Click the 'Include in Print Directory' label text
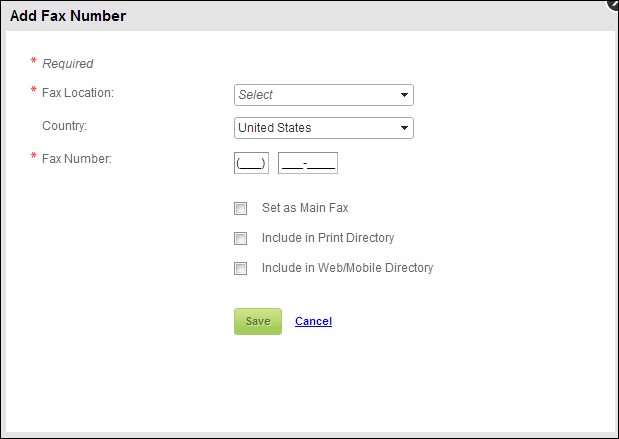This screenshot has width=619, height=439. coord(328,238)
